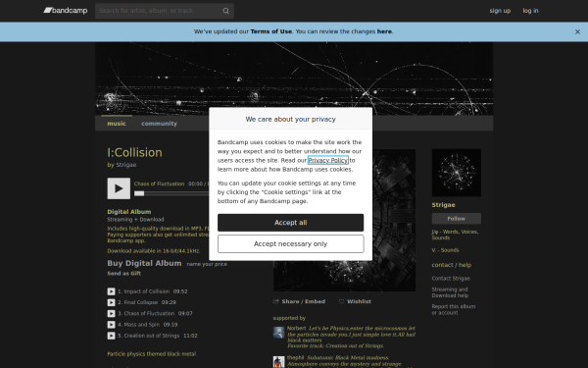
Task: Open the Digital Album heading link
Action: [129, 212]
